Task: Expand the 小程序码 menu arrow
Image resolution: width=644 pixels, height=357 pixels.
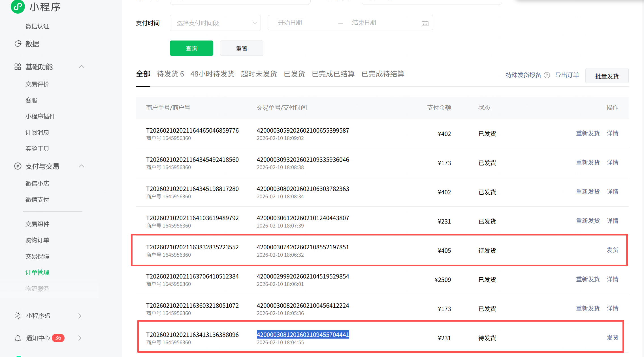Action: pos(80,316)
